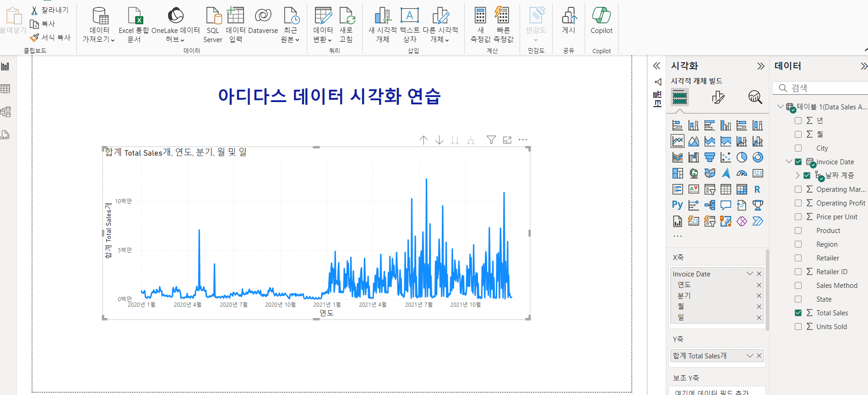Create a 빠른 측정값
Viewport: 868px width, 395px height.
(x=503, y=25)
